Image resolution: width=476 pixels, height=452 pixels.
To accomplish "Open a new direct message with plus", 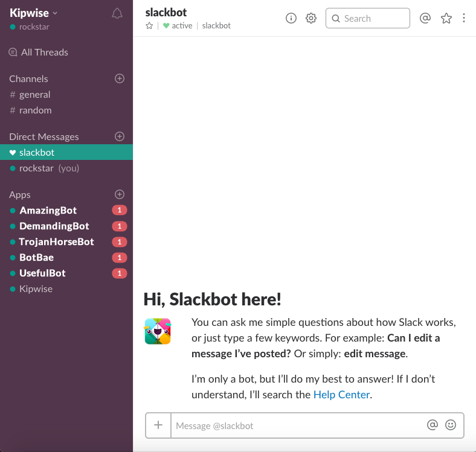I will click(x=120, y=136).
